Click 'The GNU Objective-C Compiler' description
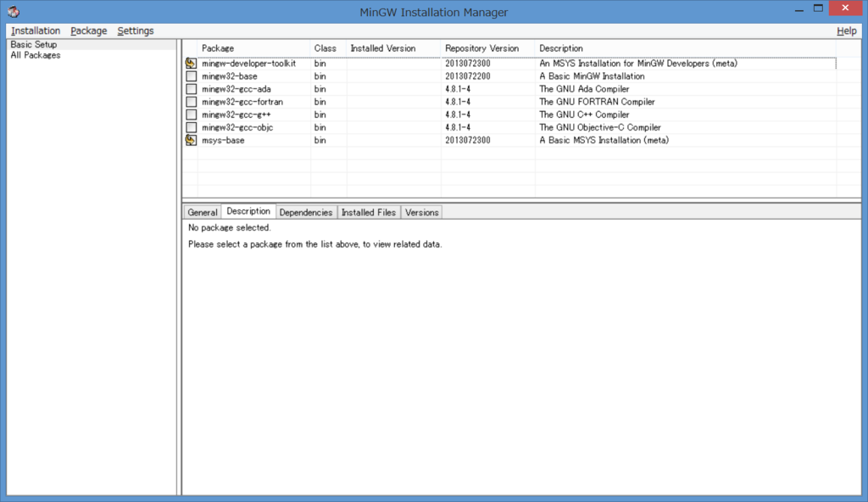The width and height of the screenshot is (868, 502). tap(600, 127)
